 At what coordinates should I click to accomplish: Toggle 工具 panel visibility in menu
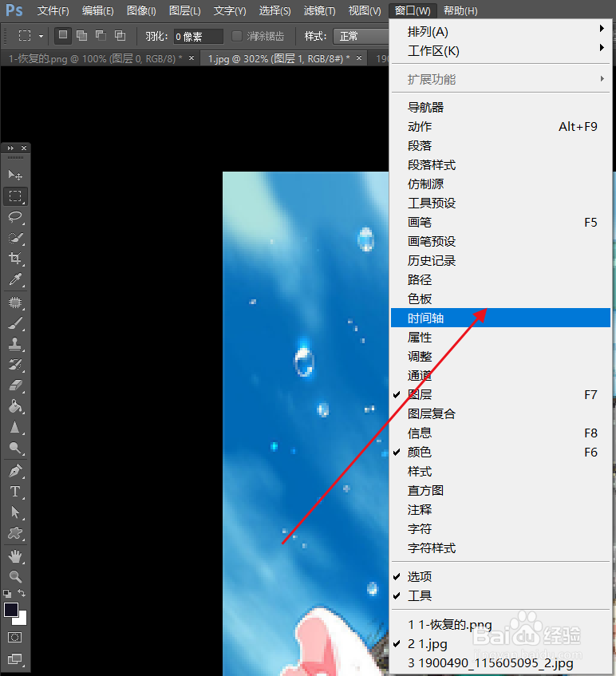click(x=500, y=596)
